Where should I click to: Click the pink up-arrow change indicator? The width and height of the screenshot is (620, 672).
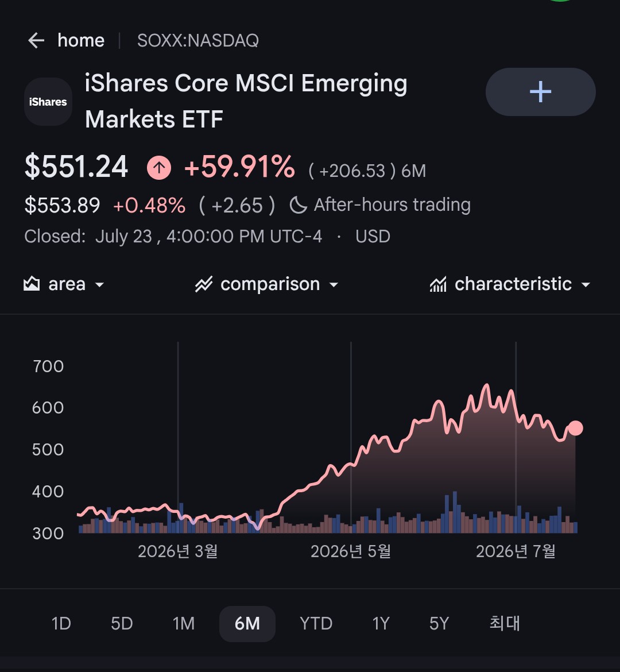159,168
